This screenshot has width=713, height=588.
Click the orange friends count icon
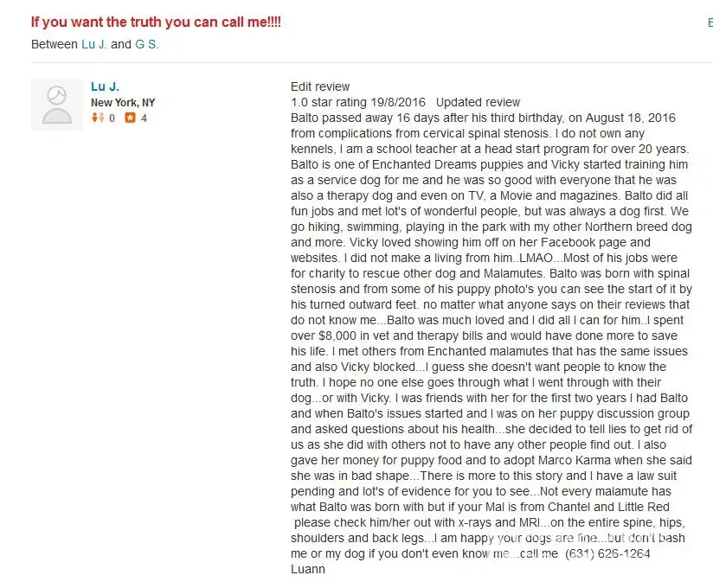(x=98, y=118)
